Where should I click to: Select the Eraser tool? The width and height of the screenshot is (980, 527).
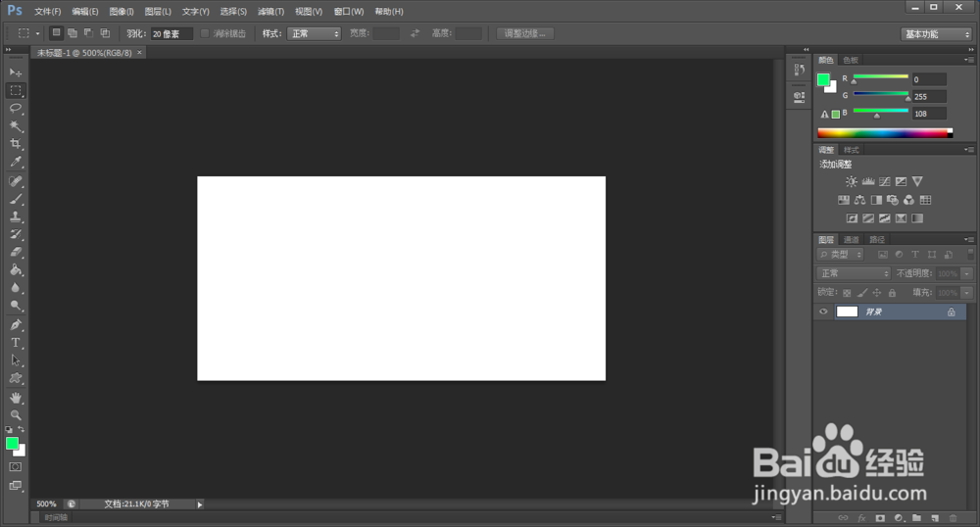(x=16, y=253)
